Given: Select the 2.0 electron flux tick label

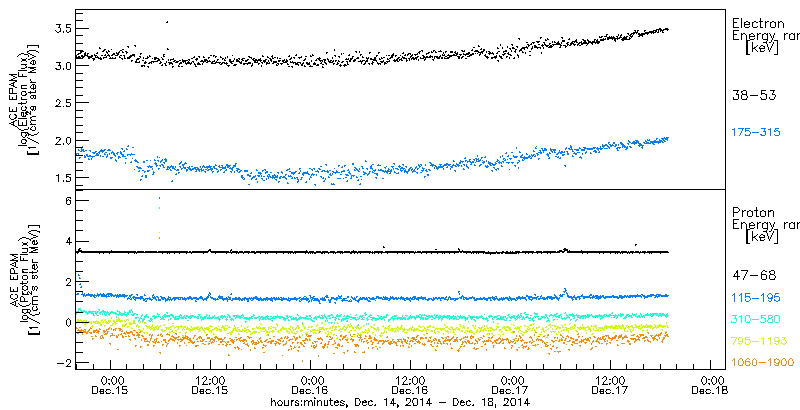Looking at the screenshot, I should 61,140.
